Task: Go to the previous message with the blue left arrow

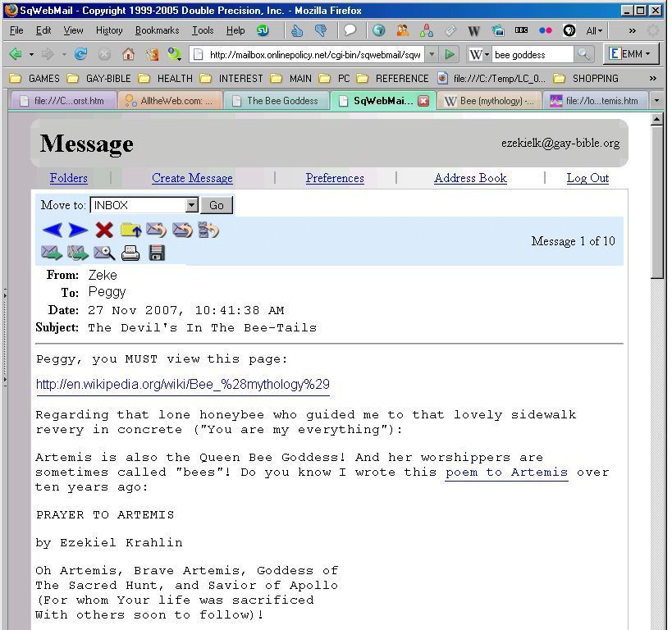Action: (53, 231)
